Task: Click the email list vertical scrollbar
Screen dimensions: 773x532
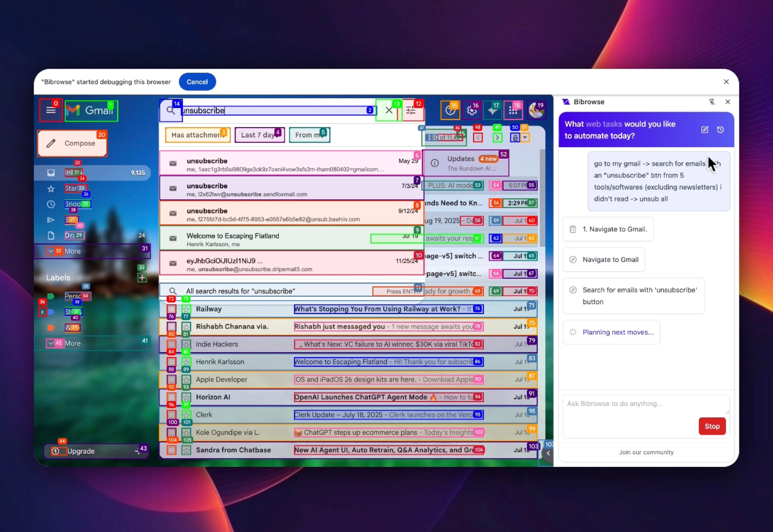Action: click(542, 198)
